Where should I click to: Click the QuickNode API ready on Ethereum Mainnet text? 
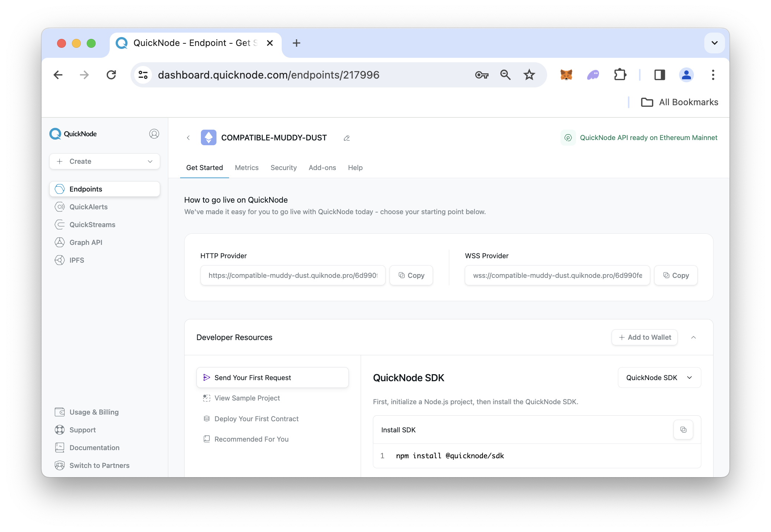[x=648, y=138]
